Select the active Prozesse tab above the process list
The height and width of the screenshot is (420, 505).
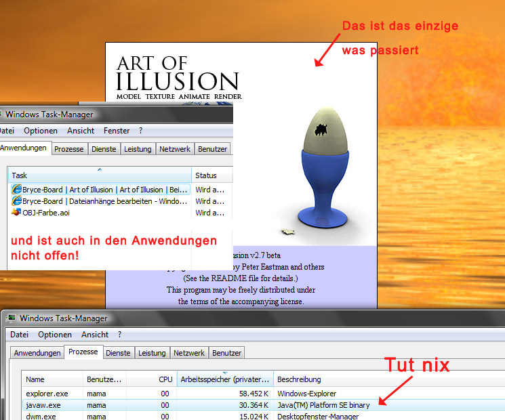click(x=83, y=352)
